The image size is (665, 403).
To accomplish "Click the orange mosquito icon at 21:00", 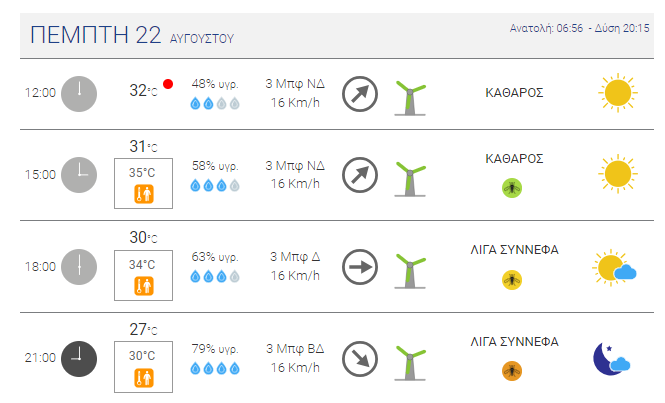I will click(x=512, y=371).
